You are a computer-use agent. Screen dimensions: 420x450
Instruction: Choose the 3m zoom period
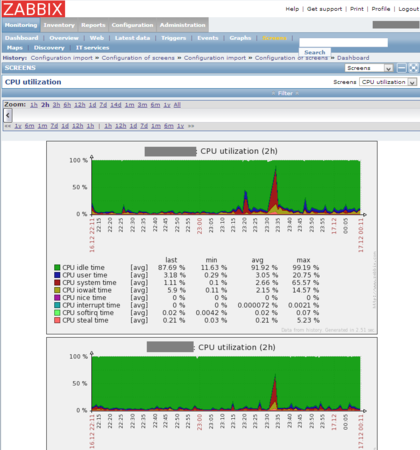(142, 105)
